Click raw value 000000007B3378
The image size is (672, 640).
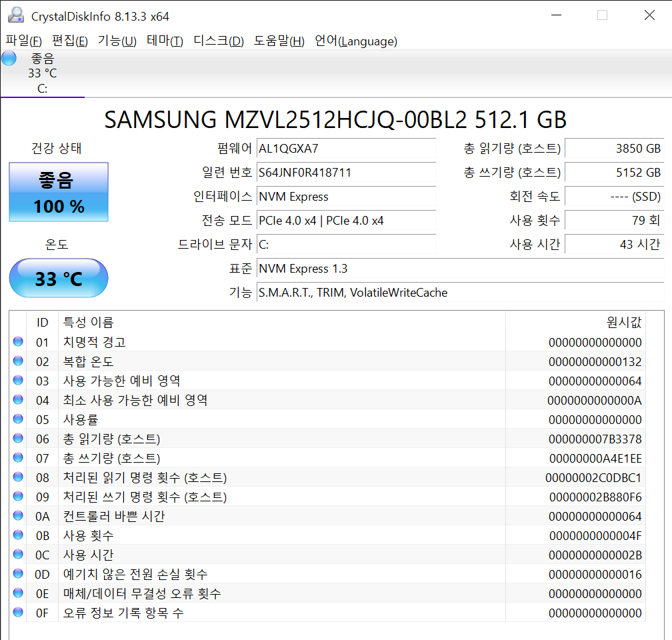(x=595, y=439)
